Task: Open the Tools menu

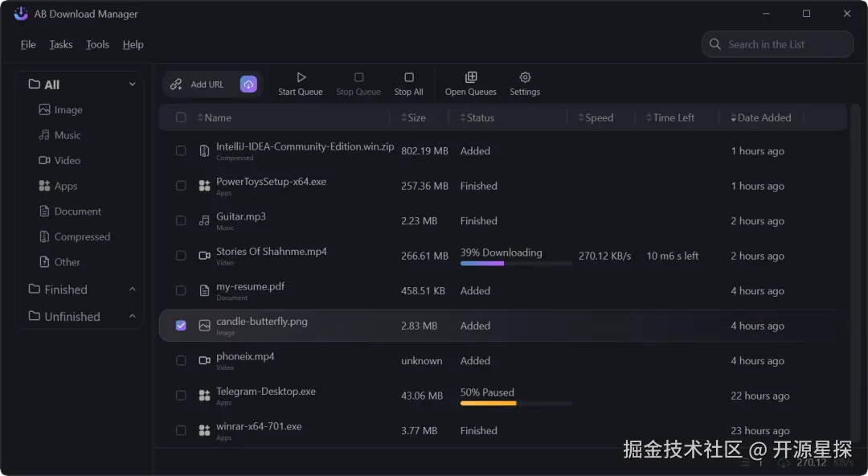Action: click(x=97, y=44)
